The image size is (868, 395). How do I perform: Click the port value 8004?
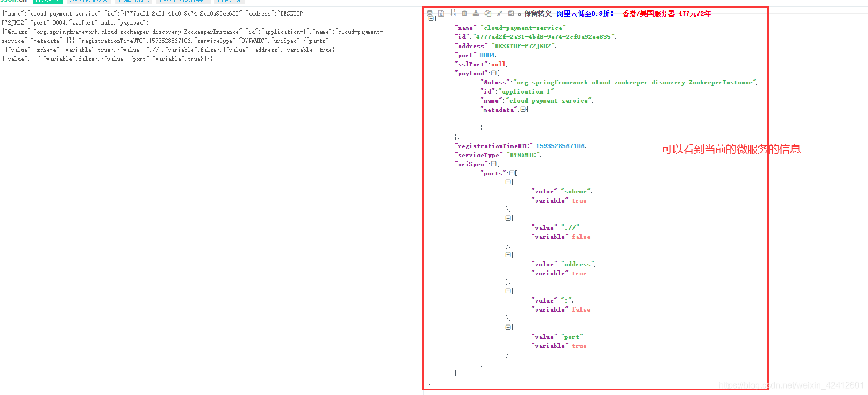point(487,55)
